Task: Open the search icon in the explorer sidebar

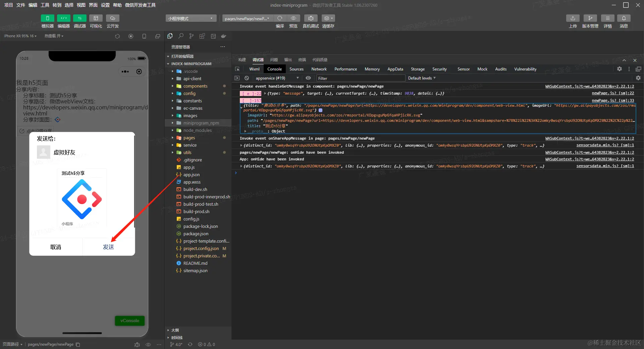Action: pyautogui.click(x=181, y=36)
